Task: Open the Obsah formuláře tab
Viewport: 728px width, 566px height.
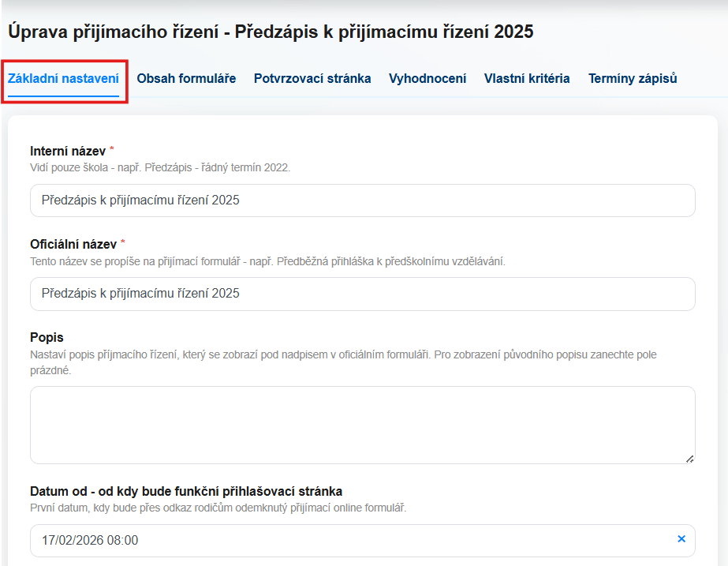Action: click(x=186, y=79)
